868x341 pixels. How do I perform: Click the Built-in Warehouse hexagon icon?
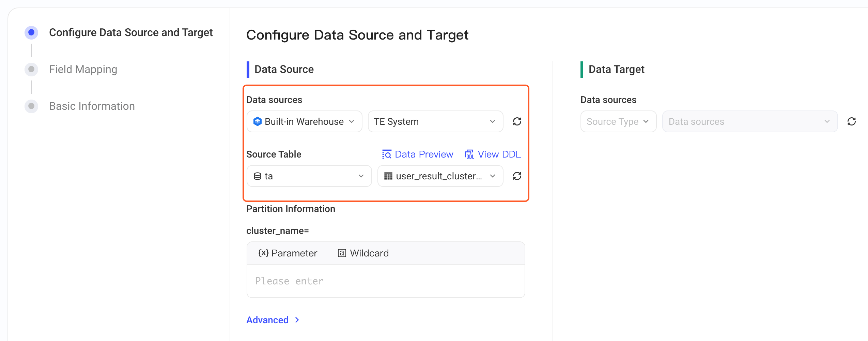coord(258,121)
